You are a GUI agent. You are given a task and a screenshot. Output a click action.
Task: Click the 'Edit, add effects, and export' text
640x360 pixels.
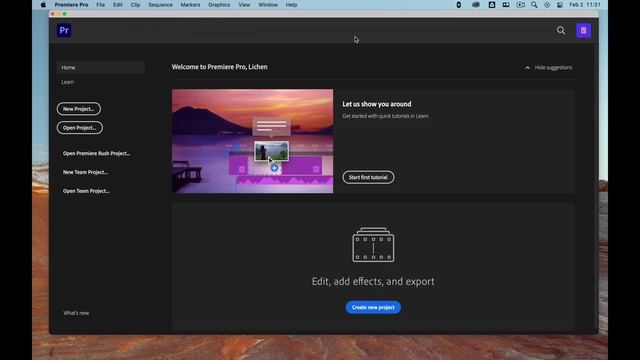pos(373,281)
